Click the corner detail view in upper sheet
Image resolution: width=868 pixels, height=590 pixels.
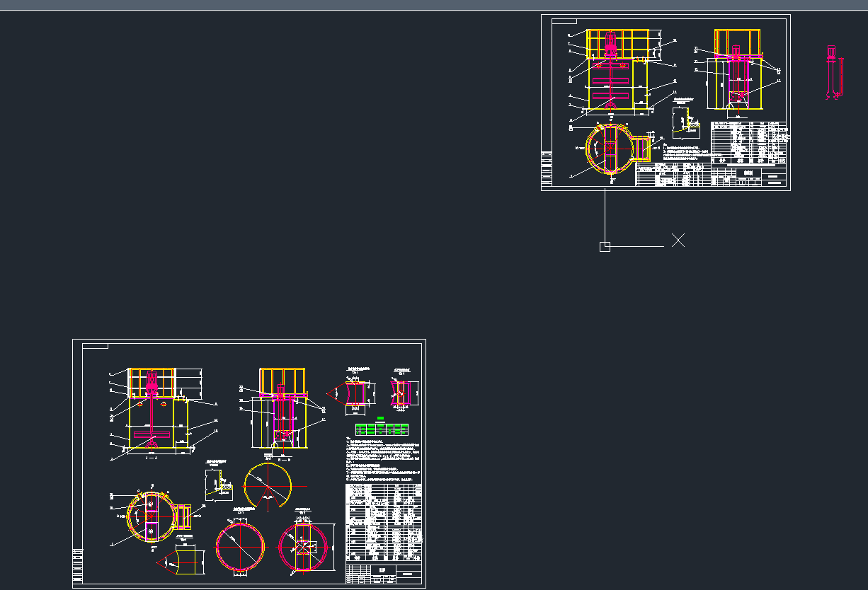pyautogui.click(x=683, y=121)
